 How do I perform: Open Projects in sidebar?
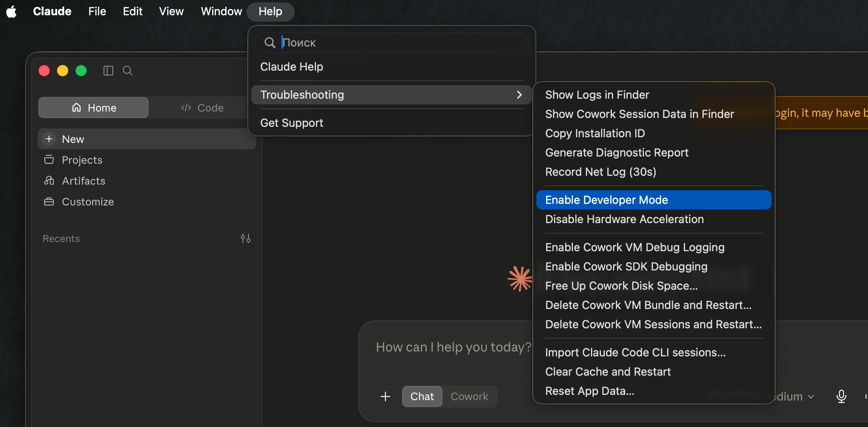[x=147, y=160]
